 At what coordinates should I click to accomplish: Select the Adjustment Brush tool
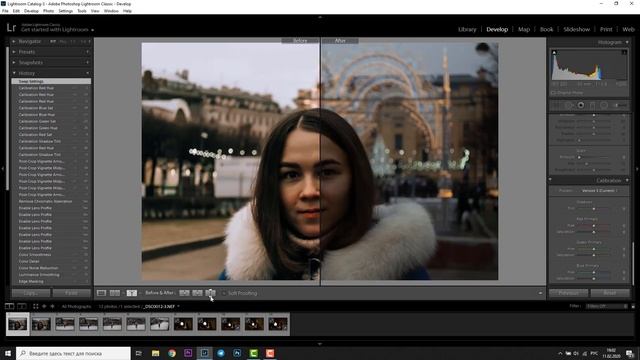(x=620, y=105)
